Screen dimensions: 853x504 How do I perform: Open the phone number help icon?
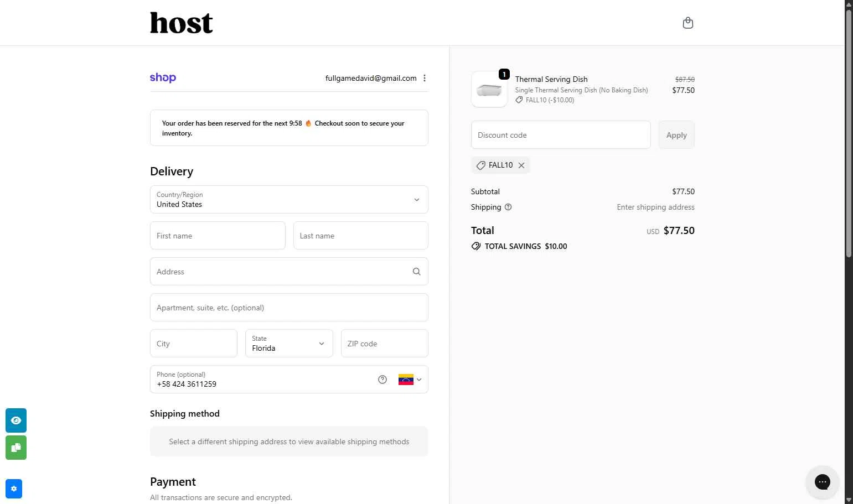382,380
